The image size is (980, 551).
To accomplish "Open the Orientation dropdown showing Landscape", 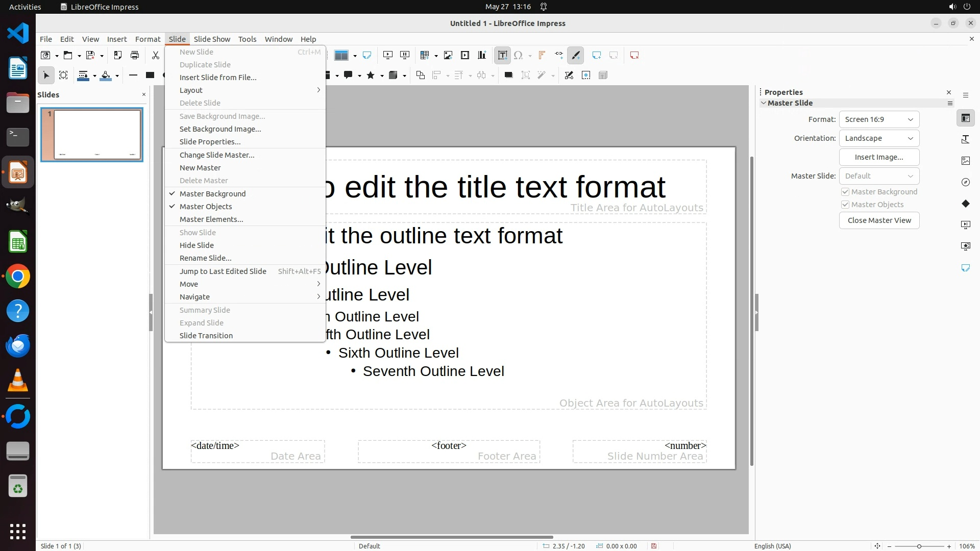I will [879, 138].
